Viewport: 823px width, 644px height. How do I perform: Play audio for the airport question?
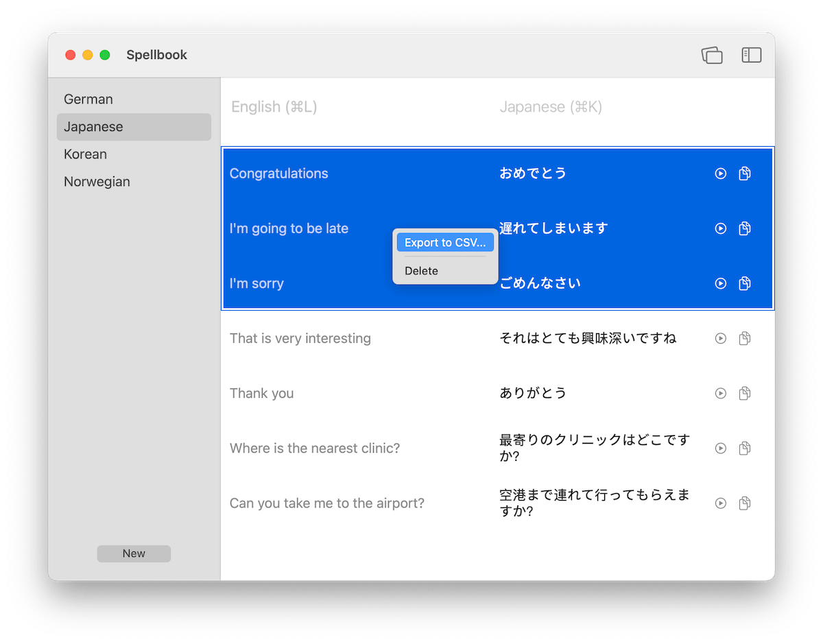coord(720,503)
